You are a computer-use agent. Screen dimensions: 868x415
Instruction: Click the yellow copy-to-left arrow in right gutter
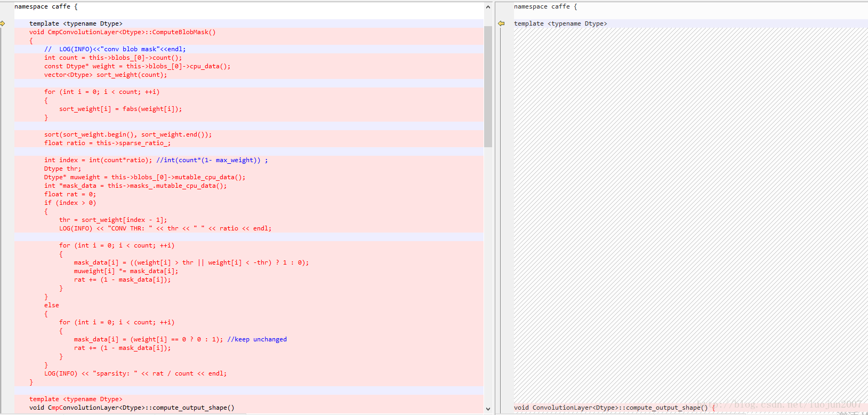click(x=501, y=23)
